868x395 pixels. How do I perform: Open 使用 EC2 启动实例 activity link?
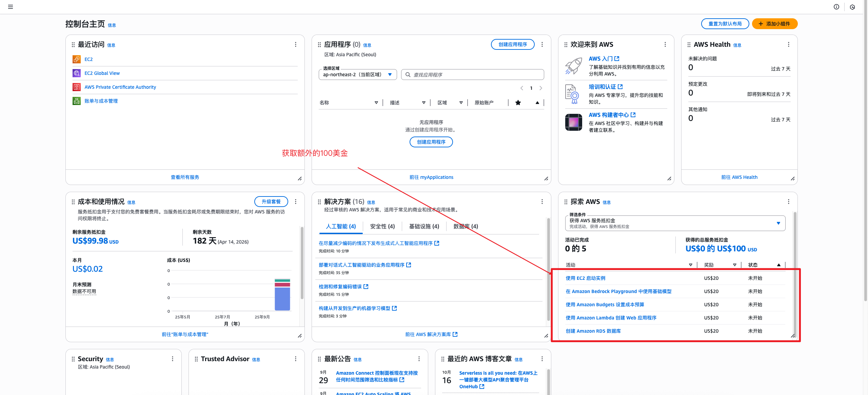coord(585,278)
